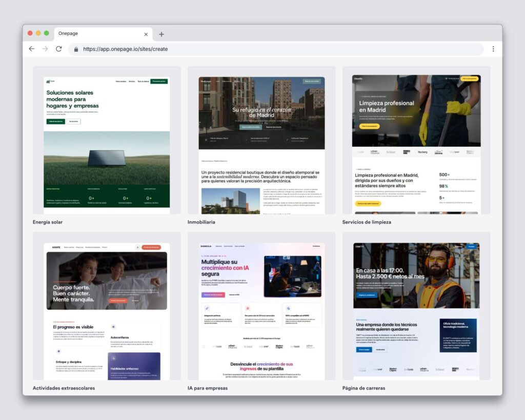Open the Servicios de limpieza template thumbnail
Image resolution: width=525 pixels, height=420 pixels.
(416, 140)
